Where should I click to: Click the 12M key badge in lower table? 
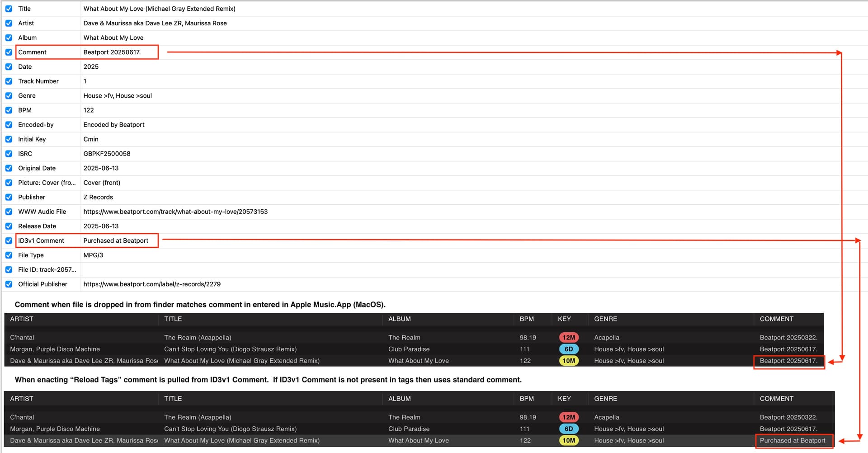[x=569, y=417]
